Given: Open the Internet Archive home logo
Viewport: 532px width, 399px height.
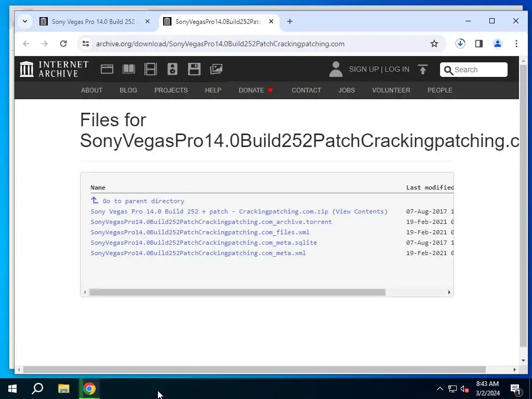Looking at the screenshot, I should click(54, 69).
